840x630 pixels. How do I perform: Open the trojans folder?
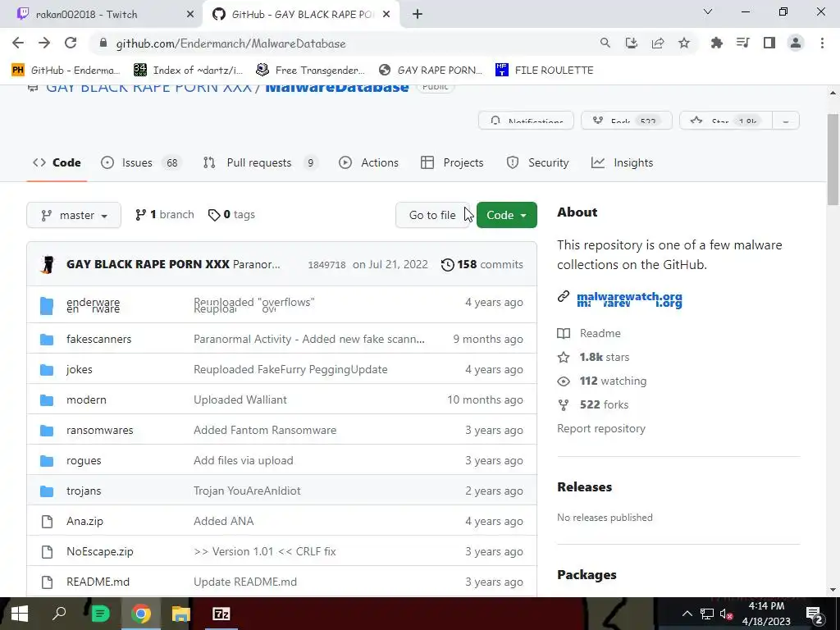coord(84,491)
